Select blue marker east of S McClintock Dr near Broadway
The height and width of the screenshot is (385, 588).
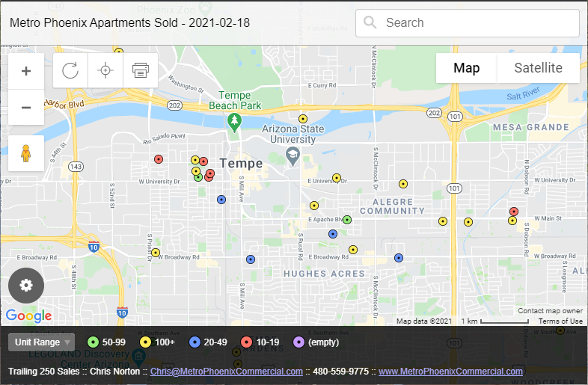coord(399,258)
